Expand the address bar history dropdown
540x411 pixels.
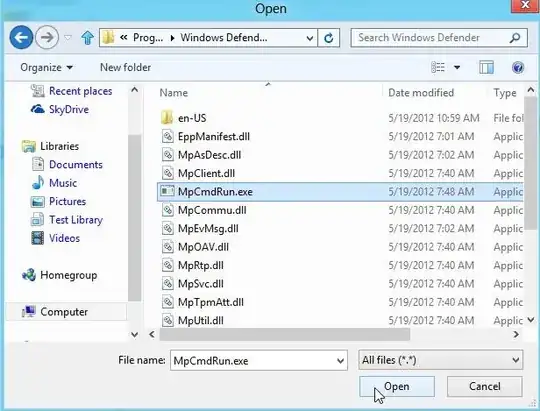(x=310, y=38)
